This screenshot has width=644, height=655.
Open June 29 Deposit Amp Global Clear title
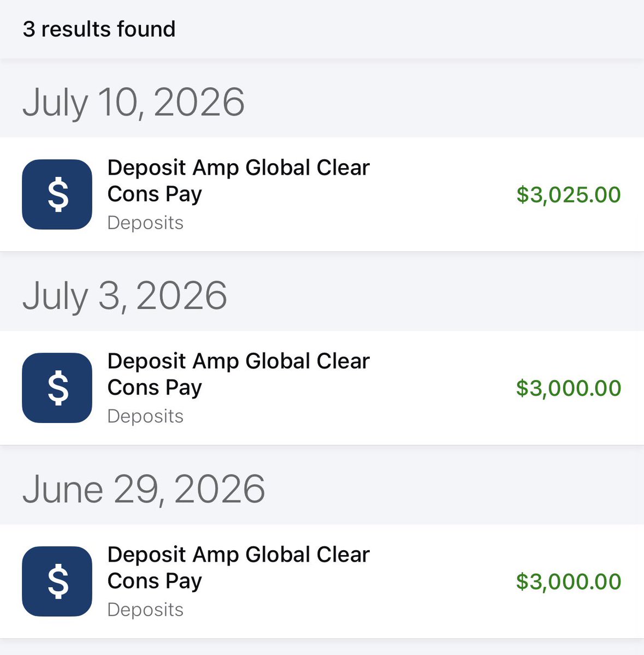click(239, 555)
